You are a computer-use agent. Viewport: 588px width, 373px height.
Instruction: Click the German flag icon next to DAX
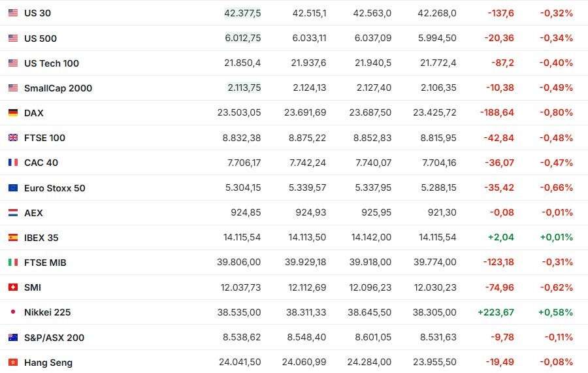click(13, 113)
